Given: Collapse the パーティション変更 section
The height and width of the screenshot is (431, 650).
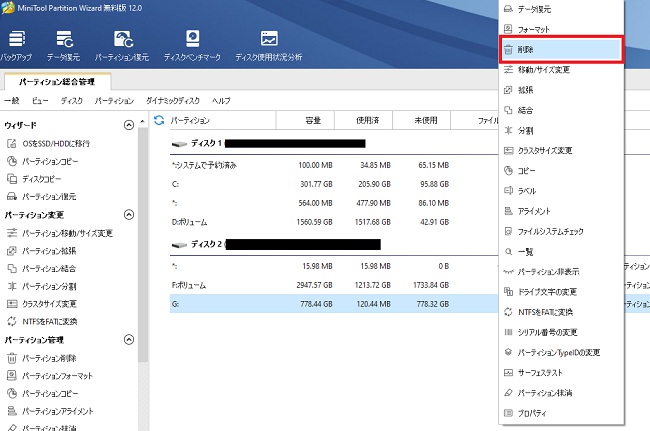Looking at the screenshot, I should point(129,215).
